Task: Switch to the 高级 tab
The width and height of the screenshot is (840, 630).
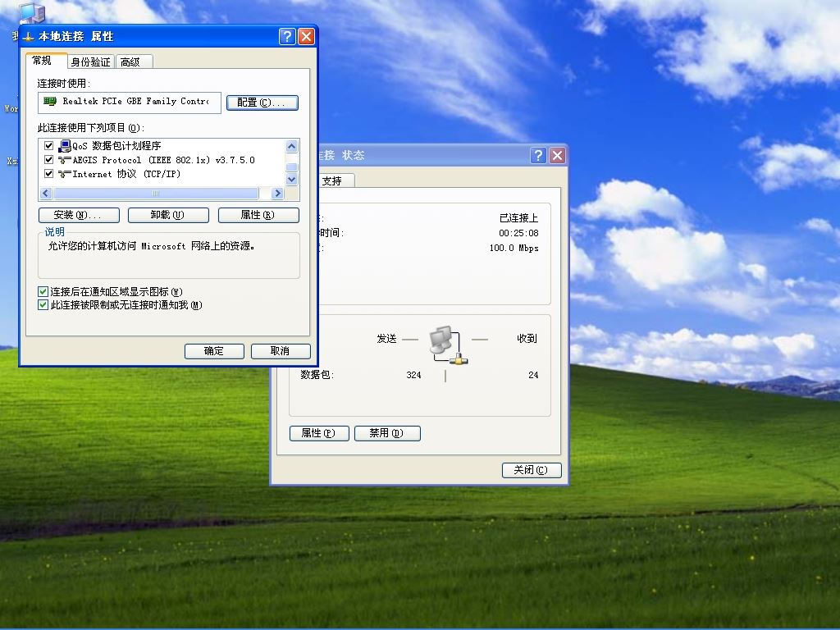Action: click(134, 62)
